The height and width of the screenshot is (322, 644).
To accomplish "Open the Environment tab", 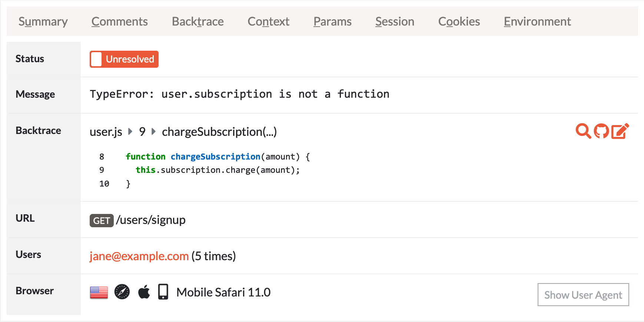I will click(x=537, y=21).
